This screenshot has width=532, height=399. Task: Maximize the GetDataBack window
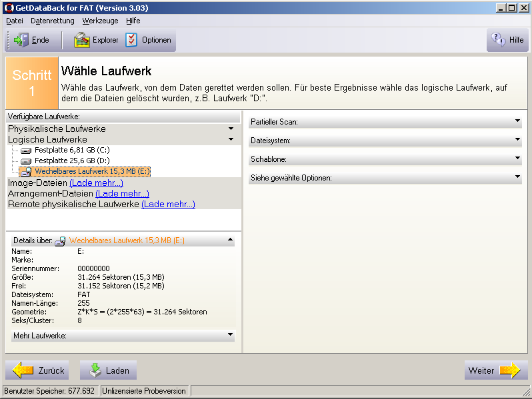click(512, 8)
